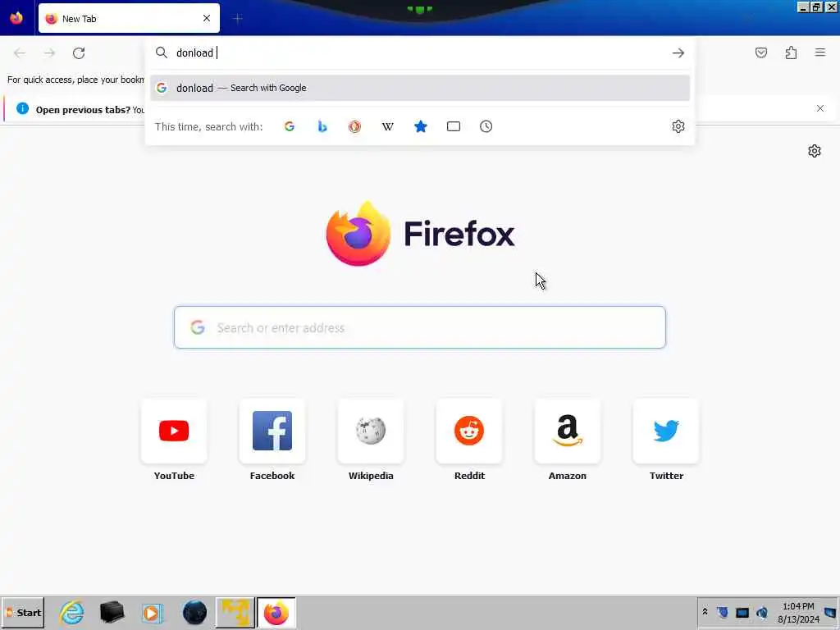Viewport: 840px width, 630px height.
Task: Open the Extensions puzzle icon
Action: [x=791, y=52]
